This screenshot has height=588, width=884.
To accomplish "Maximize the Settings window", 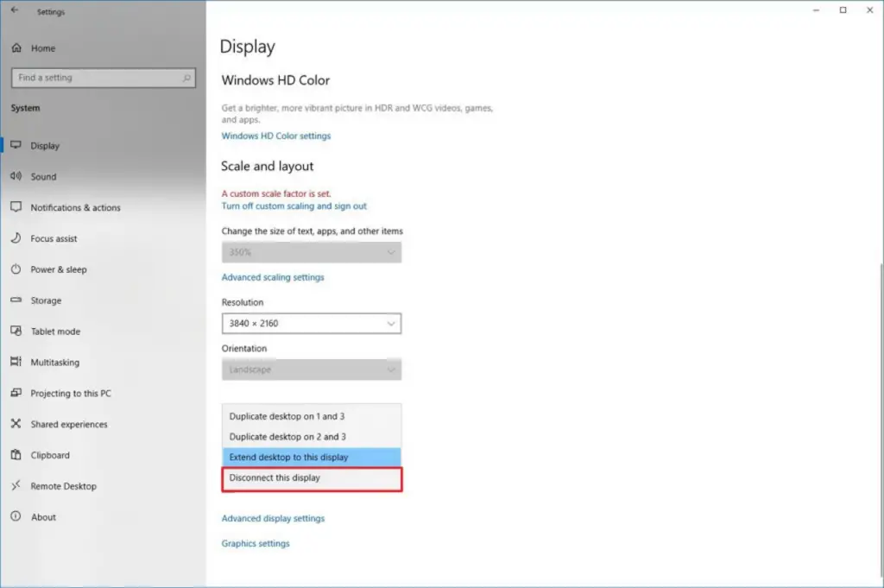I will tap(843, 10).
